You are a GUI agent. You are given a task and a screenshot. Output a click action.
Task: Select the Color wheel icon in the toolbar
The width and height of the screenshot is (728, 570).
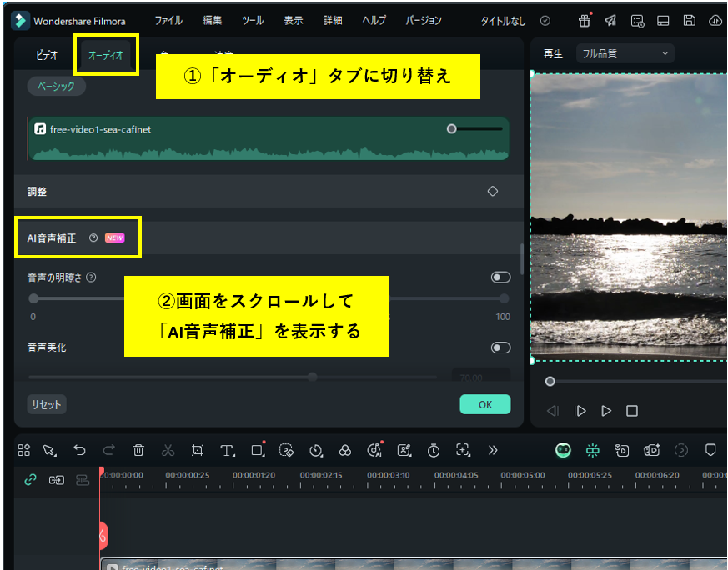click(x=345, y=450)
